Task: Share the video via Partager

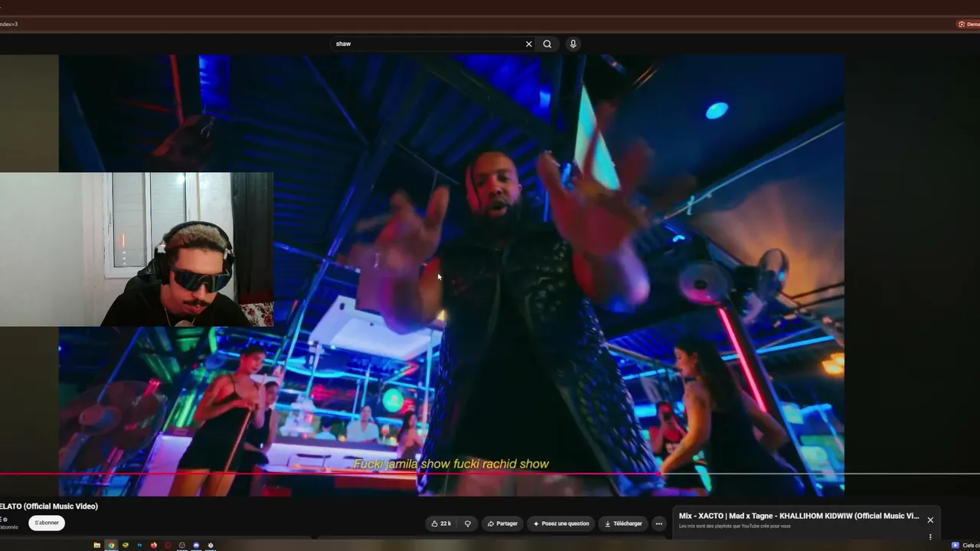Action: [502, 523]
